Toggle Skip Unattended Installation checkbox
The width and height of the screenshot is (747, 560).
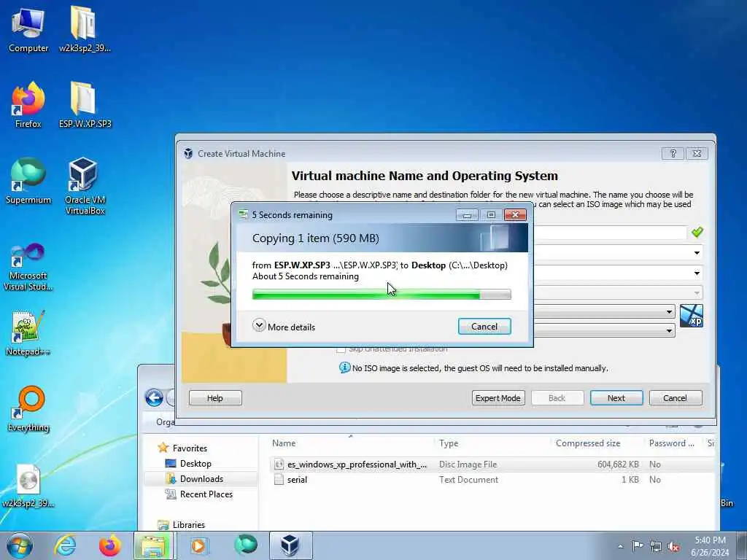point(341,349)
